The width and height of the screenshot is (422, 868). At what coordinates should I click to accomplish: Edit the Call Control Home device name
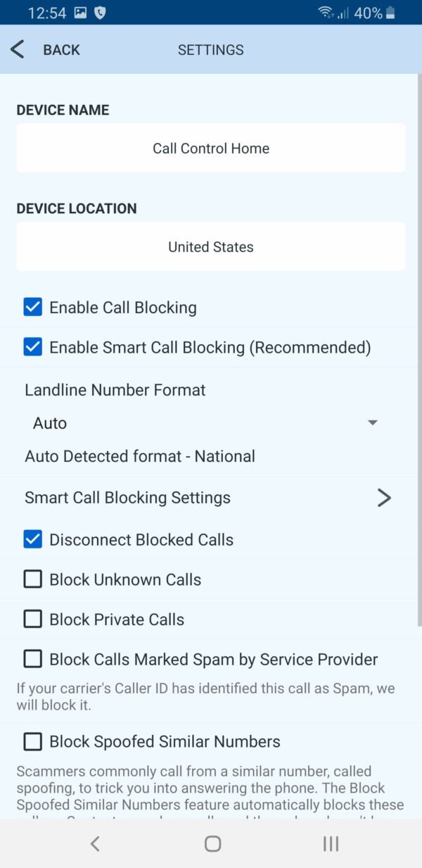211,148
